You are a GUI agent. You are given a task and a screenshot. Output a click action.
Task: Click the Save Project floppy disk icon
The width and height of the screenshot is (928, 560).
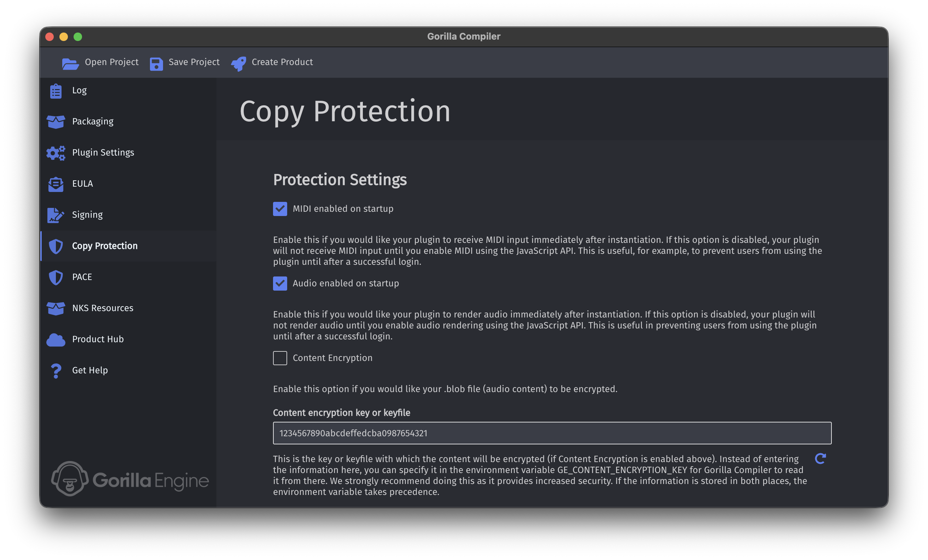(156, 64)
